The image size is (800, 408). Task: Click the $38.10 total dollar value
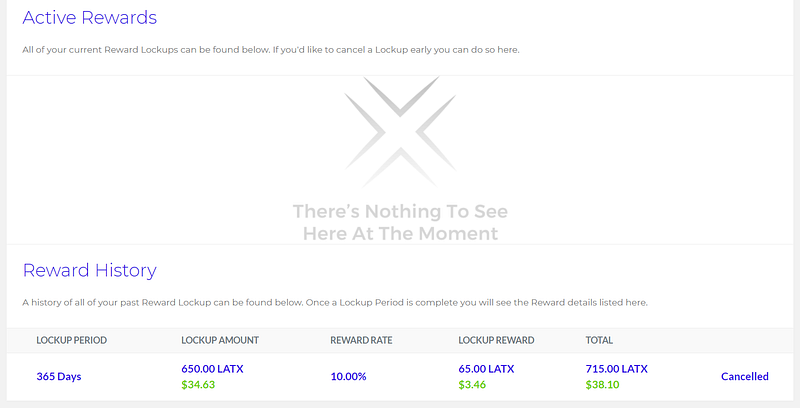pos(601,384)
